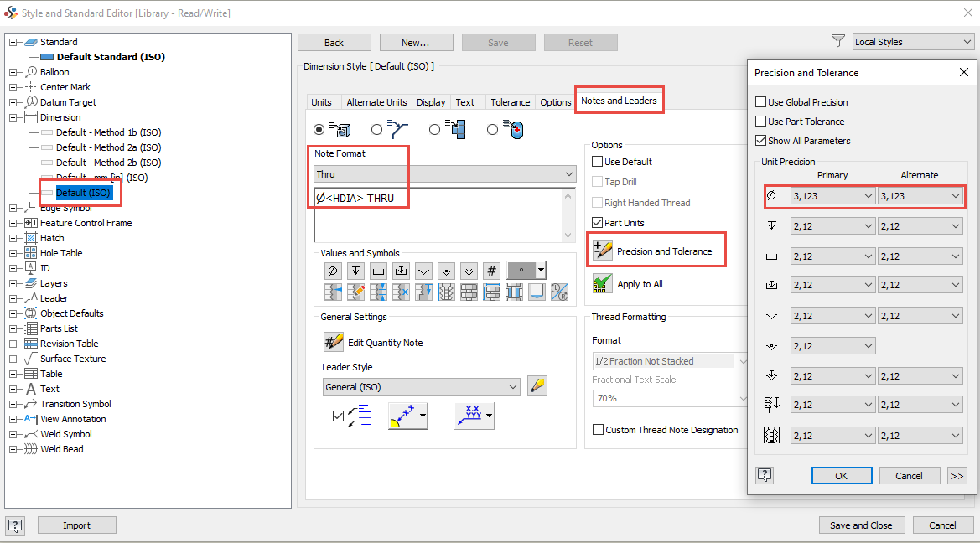Open the filter funnel icon

[x=838, y=41]
